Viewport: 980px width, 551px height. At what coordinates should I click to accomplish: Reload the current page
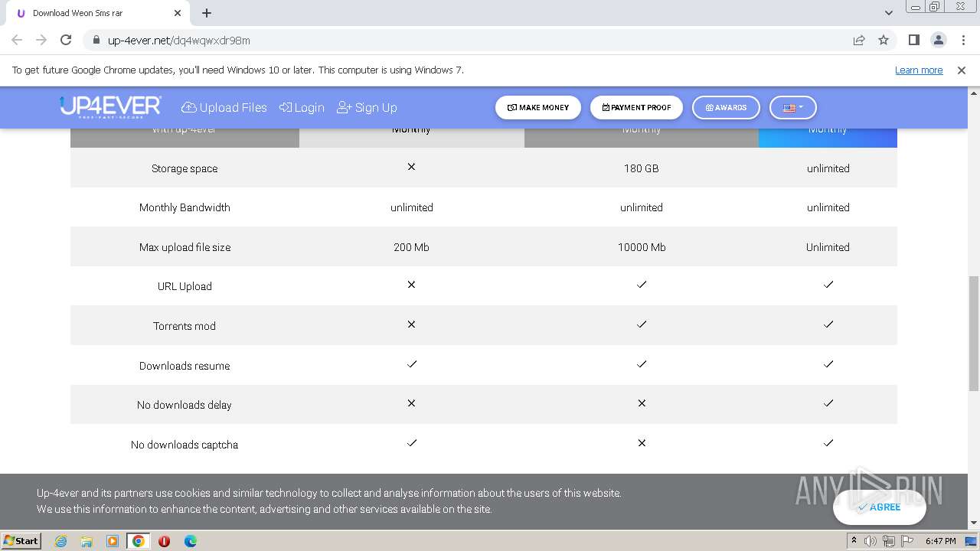point(66,41)
